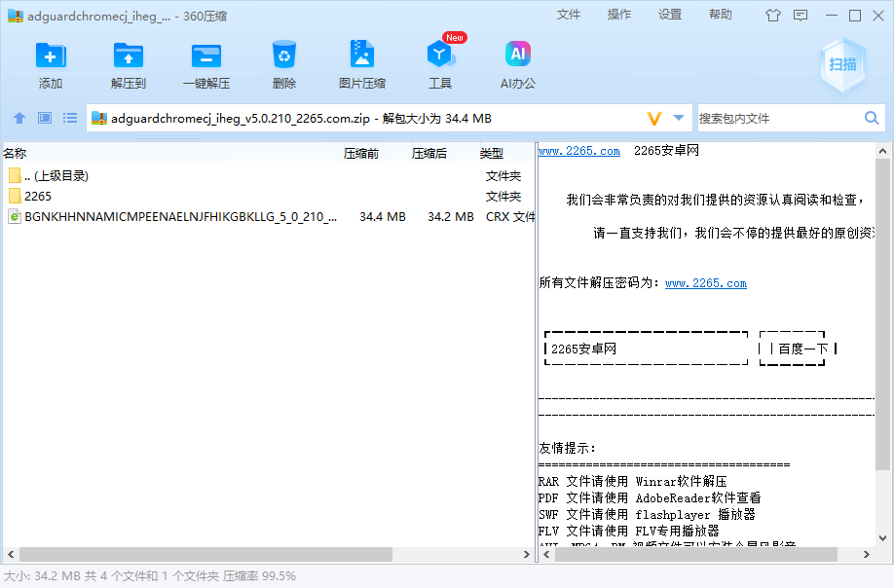
Task: Sort by the 压缩后 column header
Action: 429,153
